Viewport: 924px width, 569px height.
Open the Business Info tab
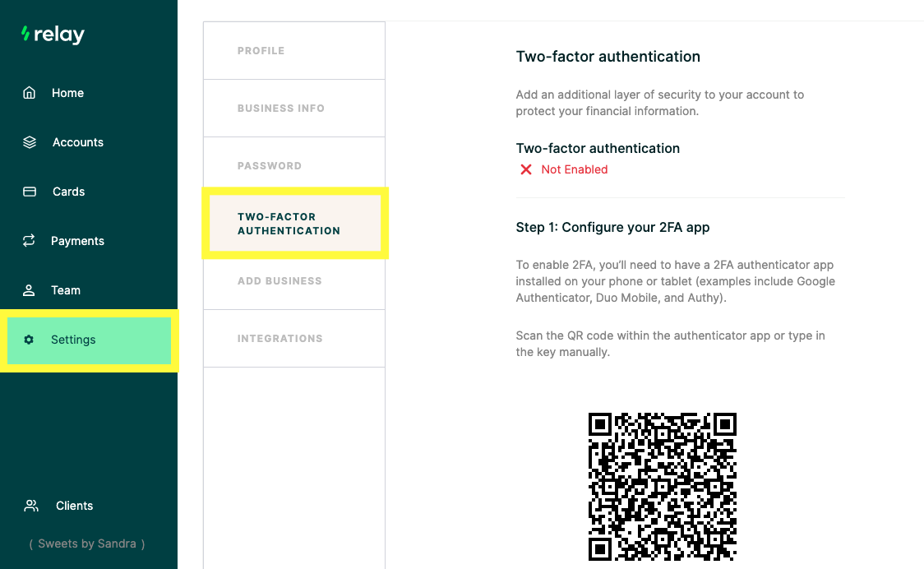pyautogui.click(x=294, y=109)
